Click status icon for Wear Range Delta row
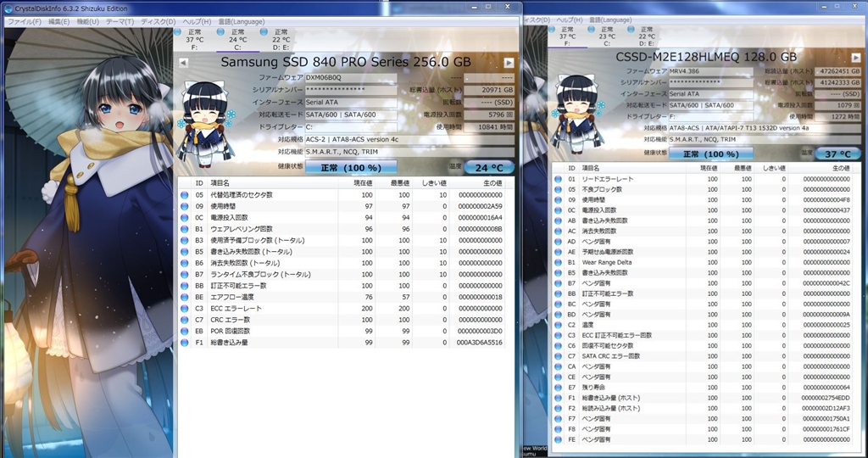The width and height of the screenshot is (868, 458). coord(558,263)
